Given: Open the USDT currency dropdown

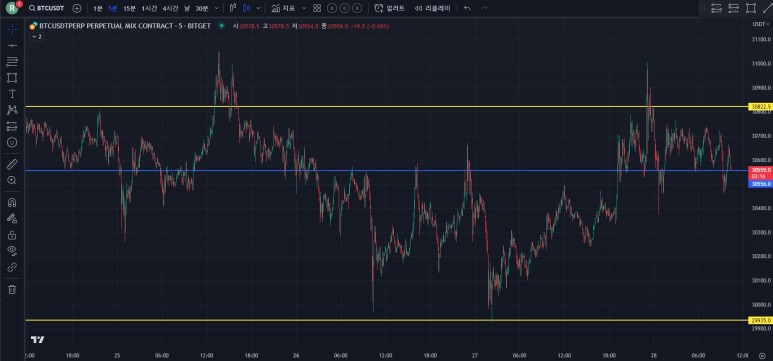Looking at the screenshot, I should tap(760, 24).
